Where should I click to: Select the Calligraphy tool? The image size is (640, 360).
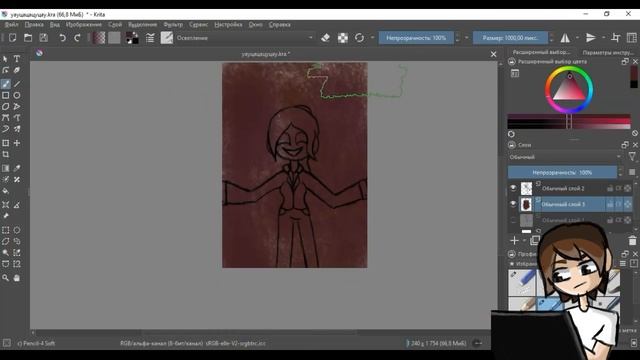point(17,70)
